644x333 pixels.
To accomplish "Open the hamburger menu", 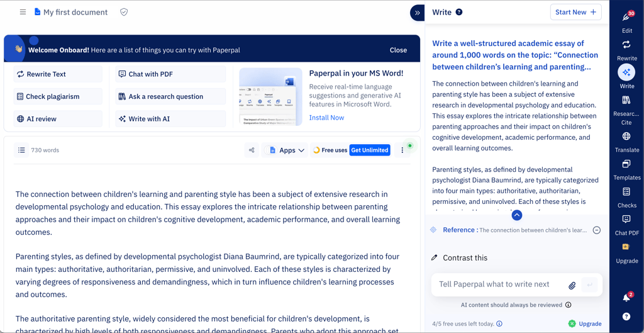I will coord(23,12).
